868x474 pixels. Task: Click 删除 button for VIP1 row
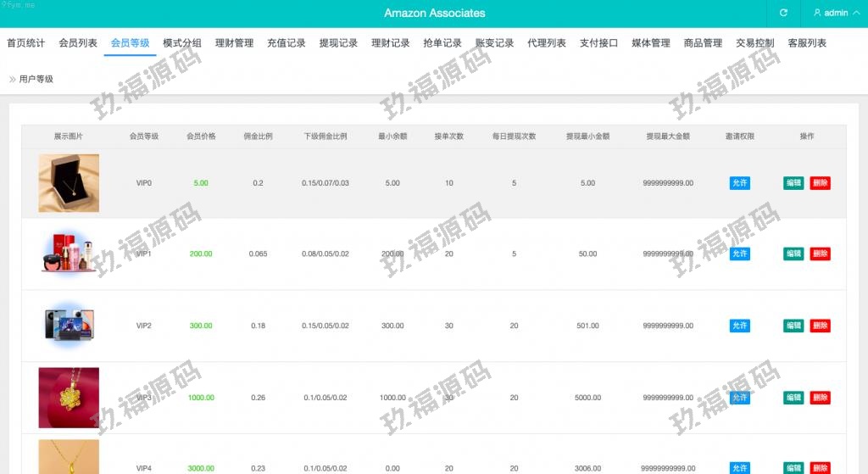820,254
